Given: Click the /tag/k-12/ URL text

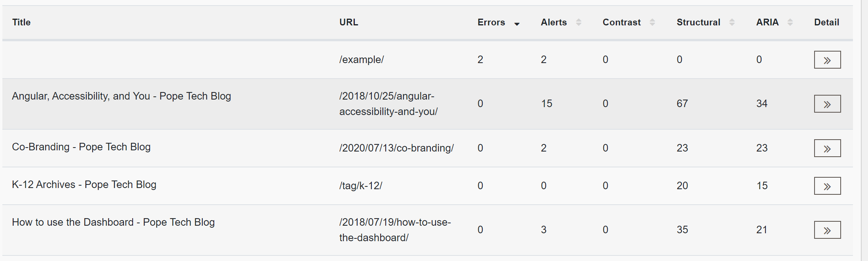Looking at the screenshot, I should [x=360, y=186].
